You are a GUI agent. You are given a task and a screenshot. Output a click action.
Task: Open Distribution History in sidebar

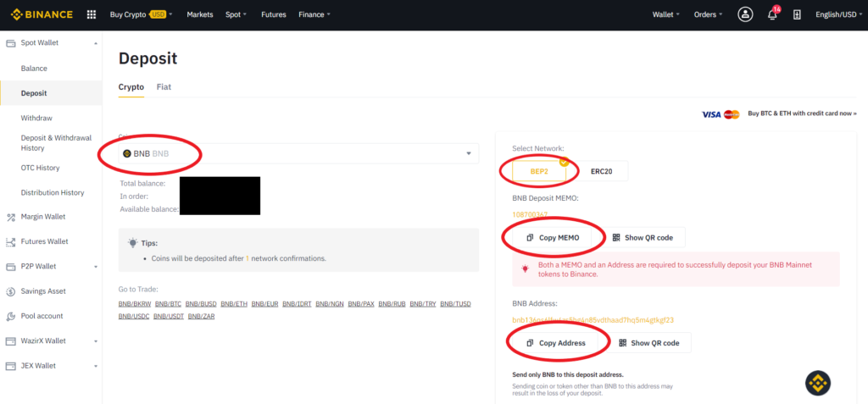(53, 193)
